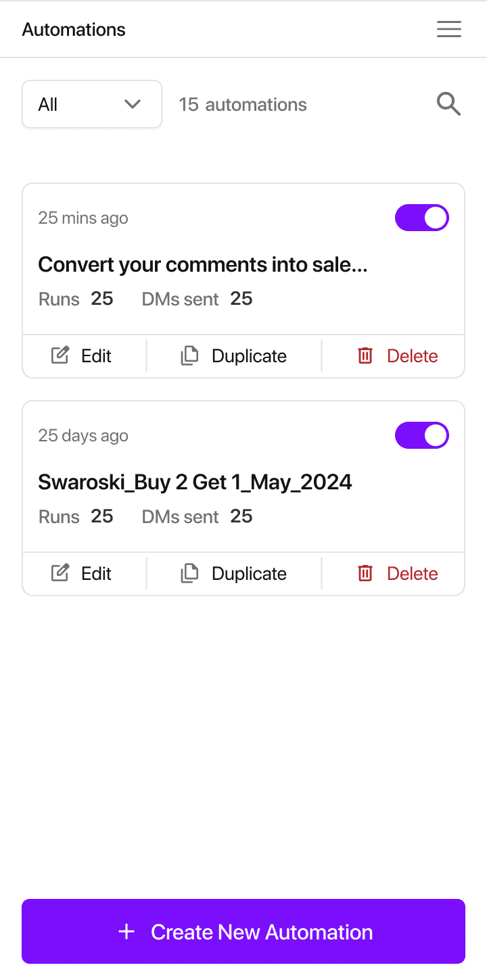Viewport: 487px width, 980px height.
Task: Open the Convert your comments into sale automation title
Action: pos(203,264)
